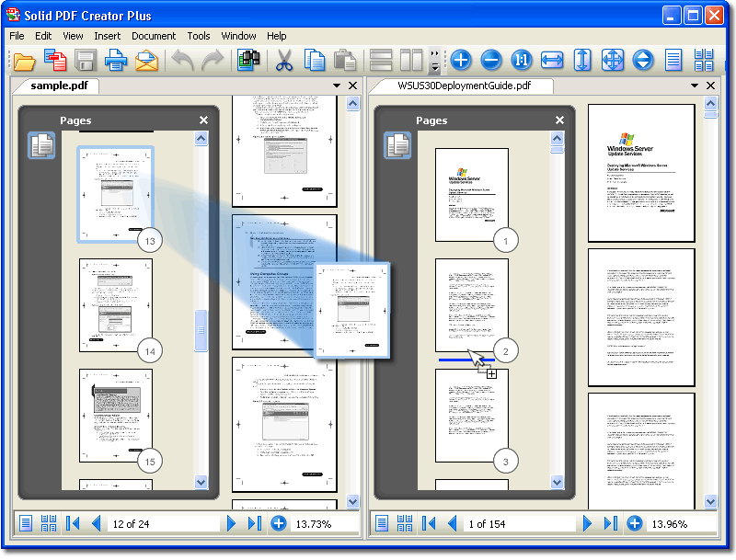Click the Zoom Out minus icon

point(491,62)
